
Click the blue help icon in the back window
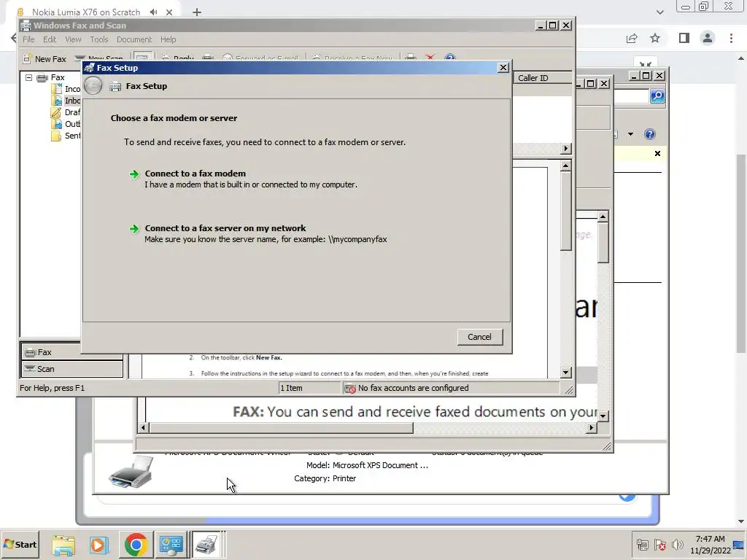click(650, 134)
